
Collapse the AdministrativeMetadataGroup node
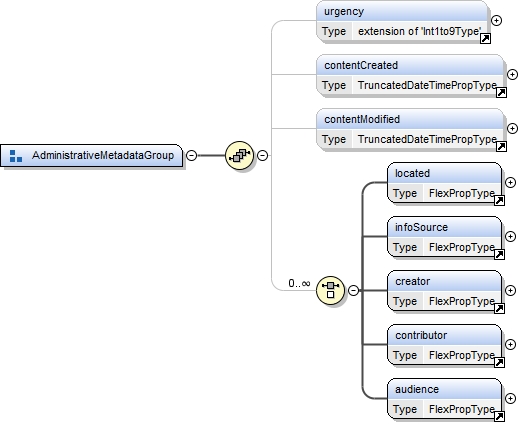(x=191, y=155)
